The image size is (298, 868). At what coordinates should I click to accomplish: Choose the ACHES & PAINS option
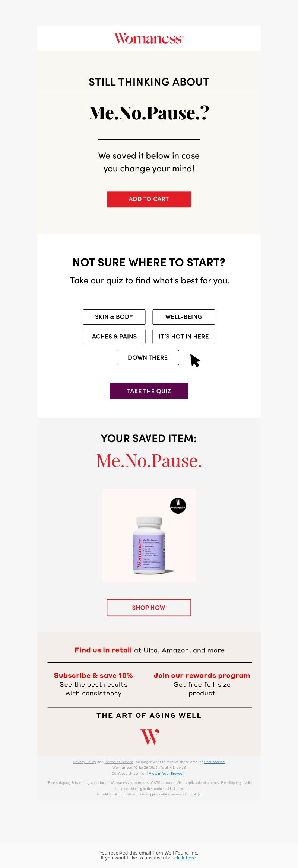click(114, 337)
